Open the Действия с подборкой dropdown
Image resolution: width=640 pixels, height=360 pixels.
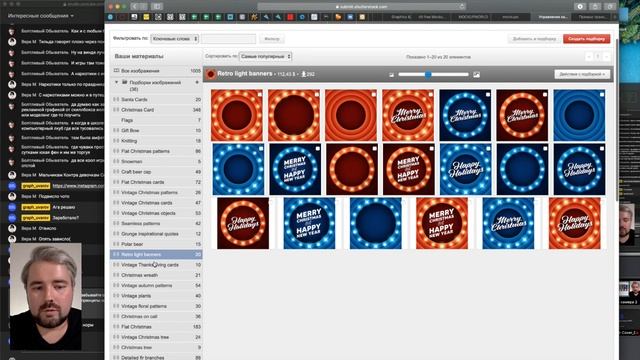click(x=582, y=74)
